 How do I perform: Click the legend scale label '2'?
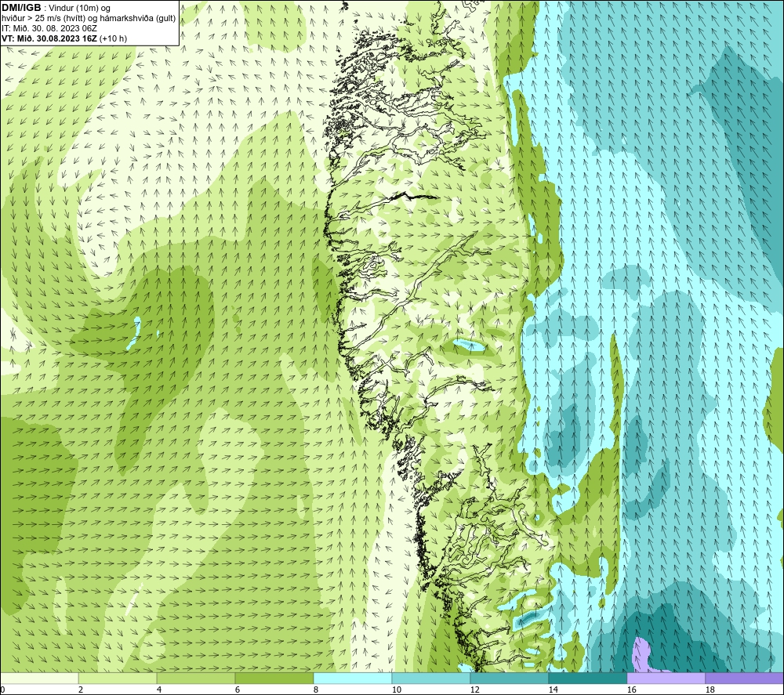point(81,690)
